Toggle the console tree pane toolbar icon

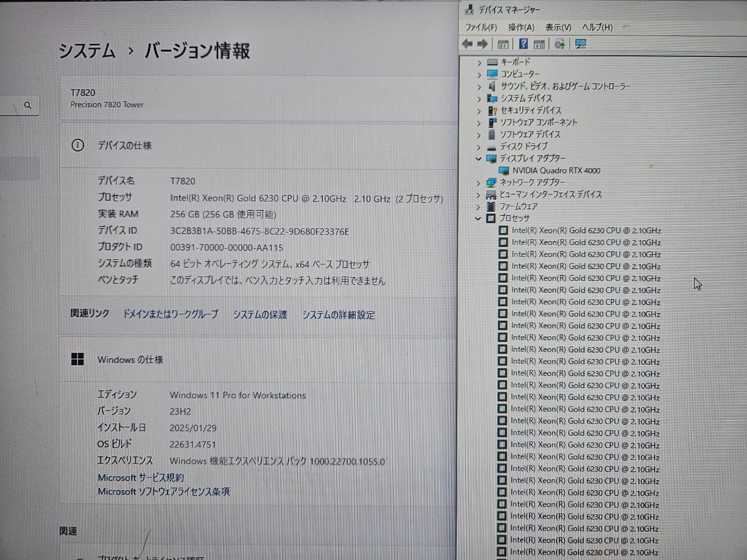click(x=503, y=44)
